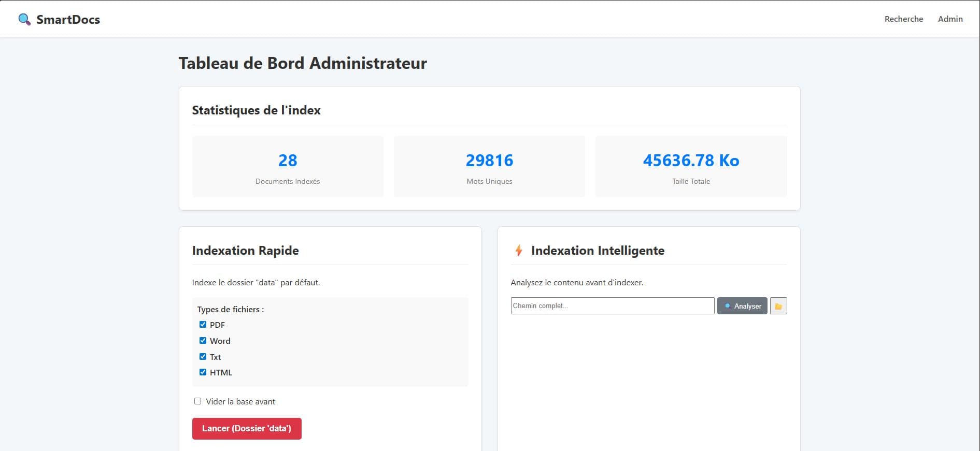Click 'Analysez le contenu avant d'indexer.' text
This screenshot has height=451, width=980.
(x=577, y=283)
